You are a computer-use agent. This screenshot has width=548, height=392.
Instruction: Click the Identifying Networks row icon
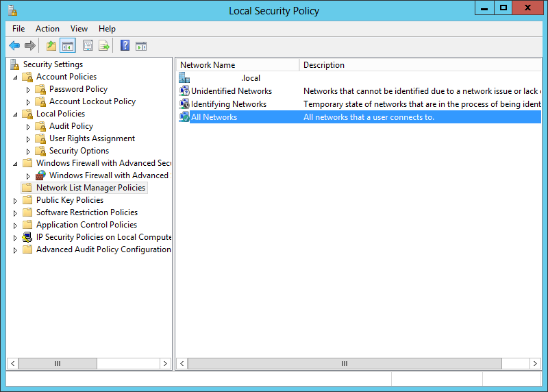pos(184,104)
